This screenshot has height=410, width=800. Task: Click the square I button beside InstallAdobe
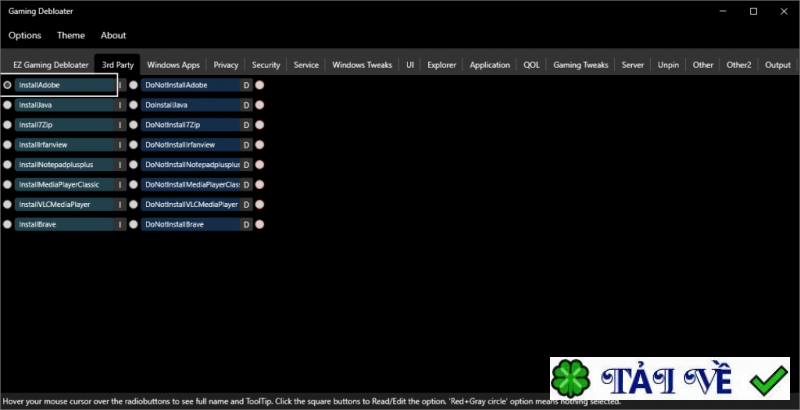pyautogui.click(x=120, y=85)
